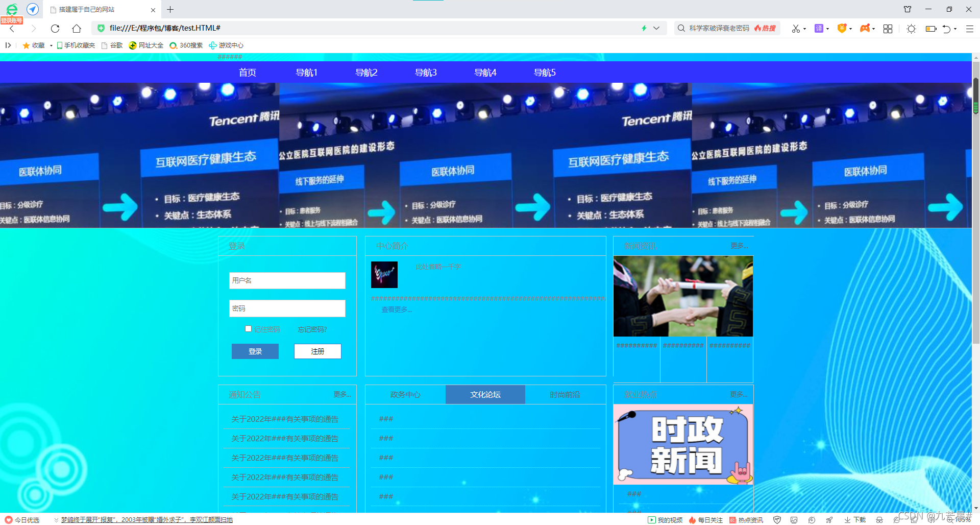The image size is (980, 525).
Task: Focus the 密码 input field
Action: 287,308
